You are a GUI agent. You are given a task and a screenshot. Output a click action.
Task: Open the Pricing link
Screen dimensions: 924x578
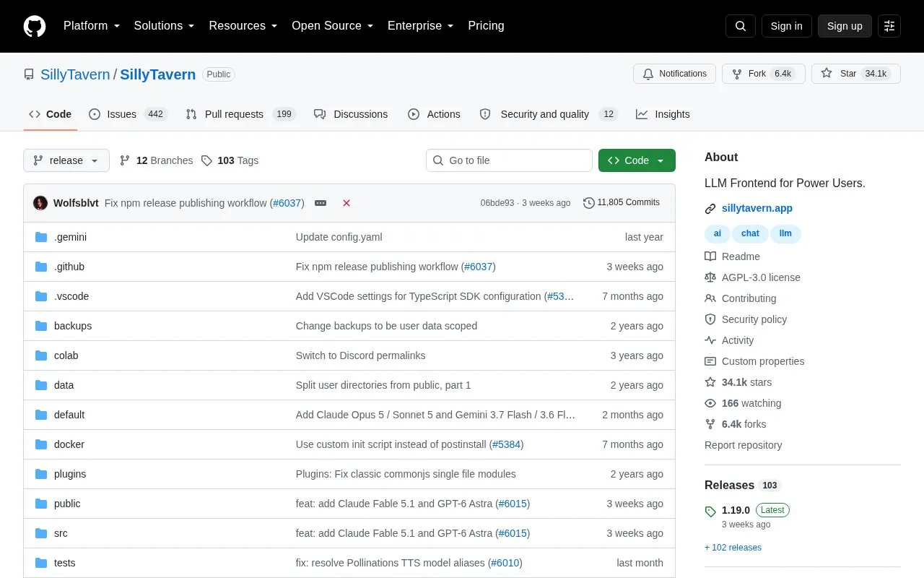(486, 26)
